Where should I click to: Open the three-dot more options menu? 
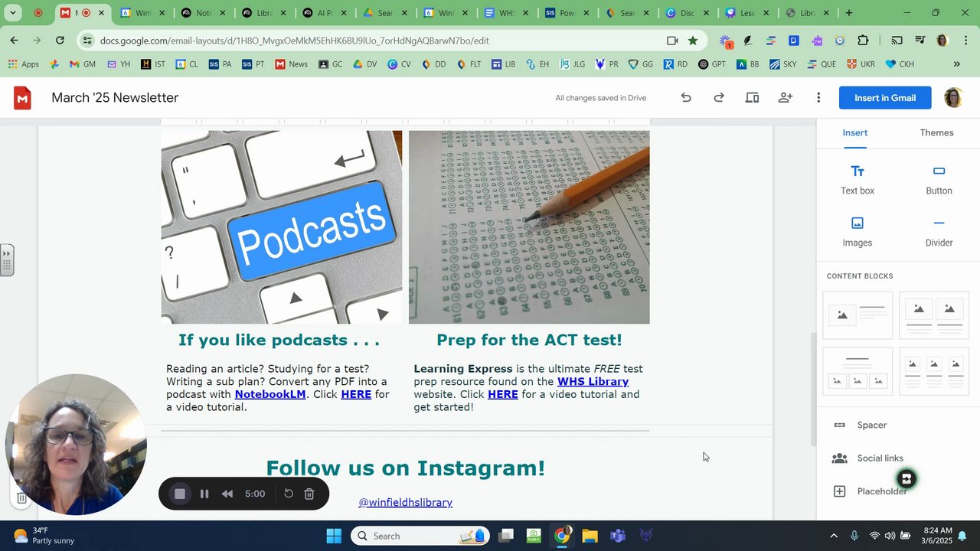818,97
